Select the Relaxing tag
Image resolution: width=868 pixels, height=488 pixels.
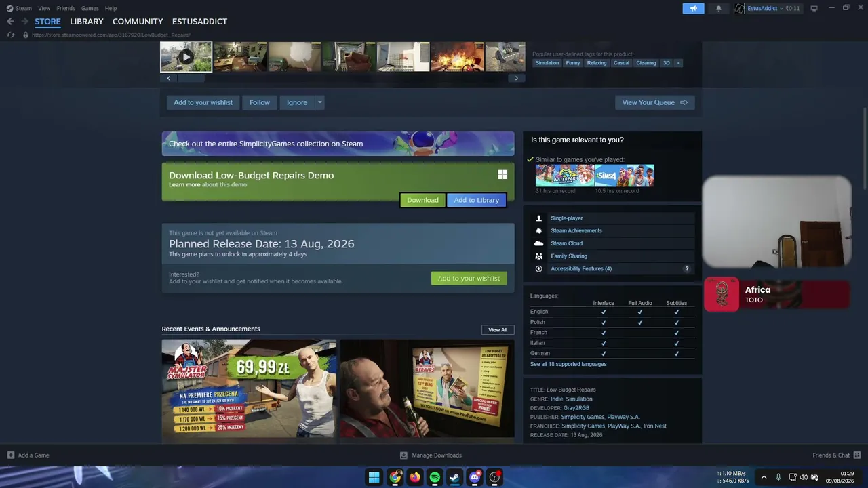click(597, 63)
